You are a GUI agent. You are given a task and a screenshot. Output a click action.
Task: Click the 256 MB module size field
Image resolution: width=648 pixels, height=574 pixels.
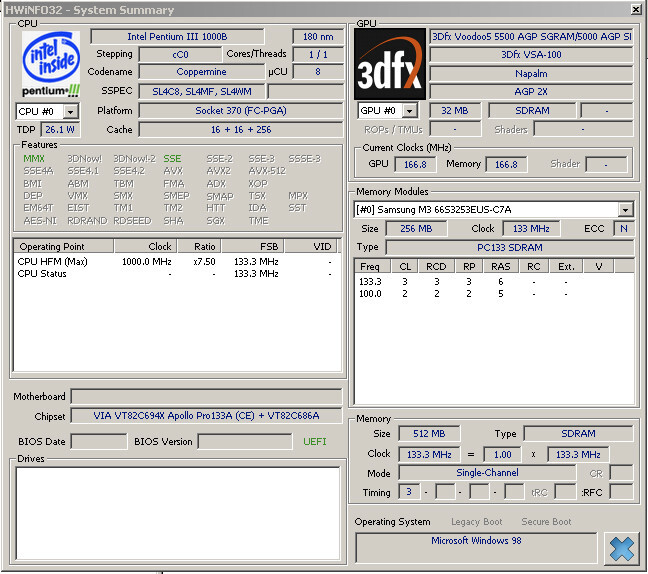tap(416, 229)
